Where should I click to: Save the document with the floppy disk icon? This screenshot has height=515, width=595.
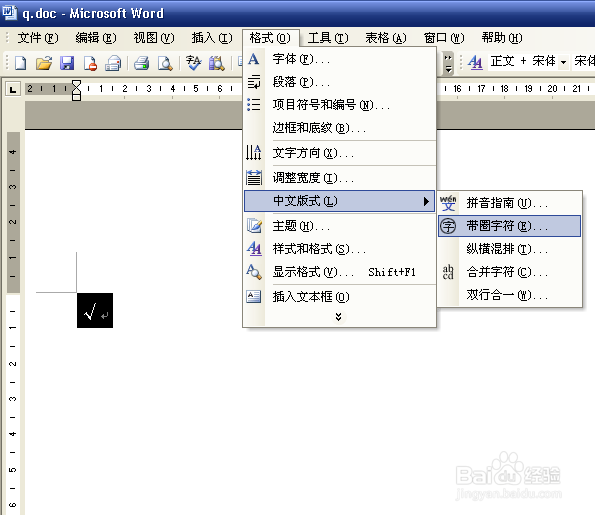[x=67, y=63]
